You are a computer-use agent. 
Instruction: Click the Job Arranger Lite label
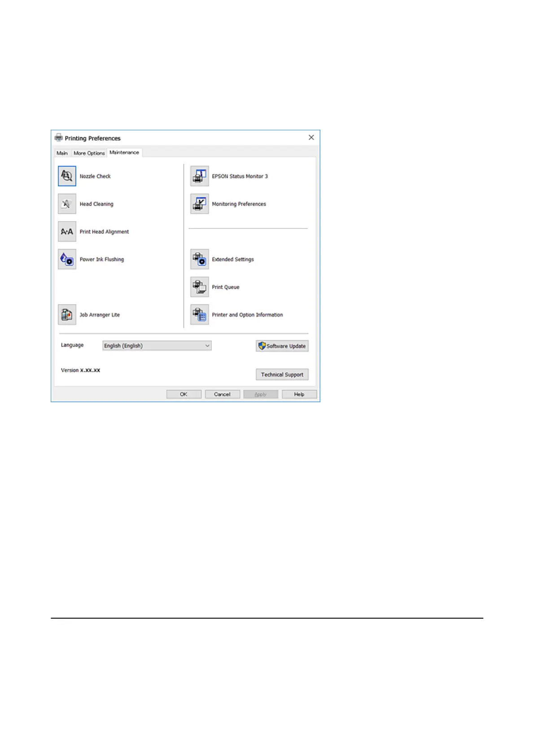click(100, 315)
